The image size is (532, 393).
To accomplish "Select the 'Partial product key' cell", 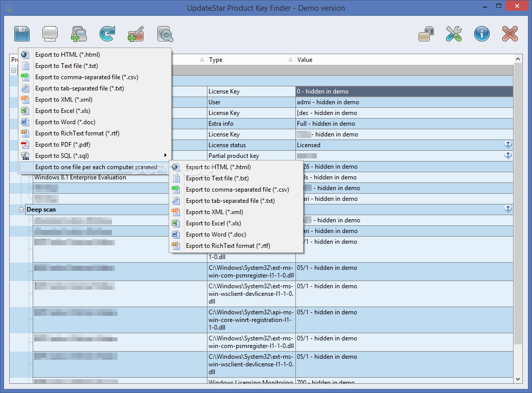I will click(x=251, y=156).
